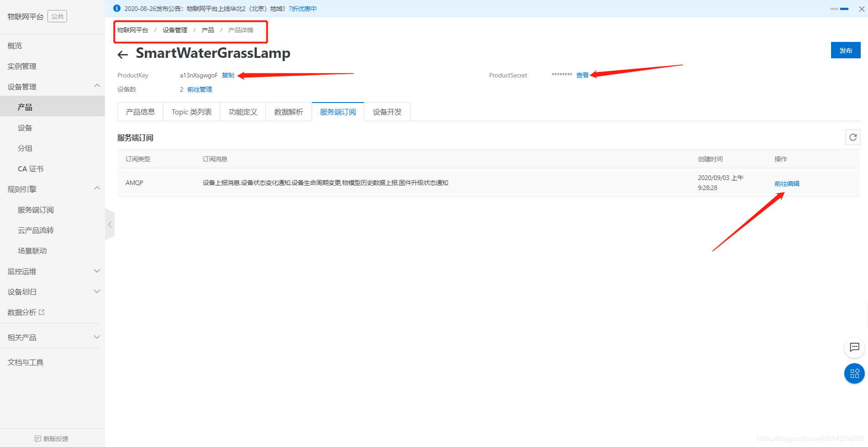
Task: Click the SmartWaterGrassLamp product title
Action: click(213, 53)
